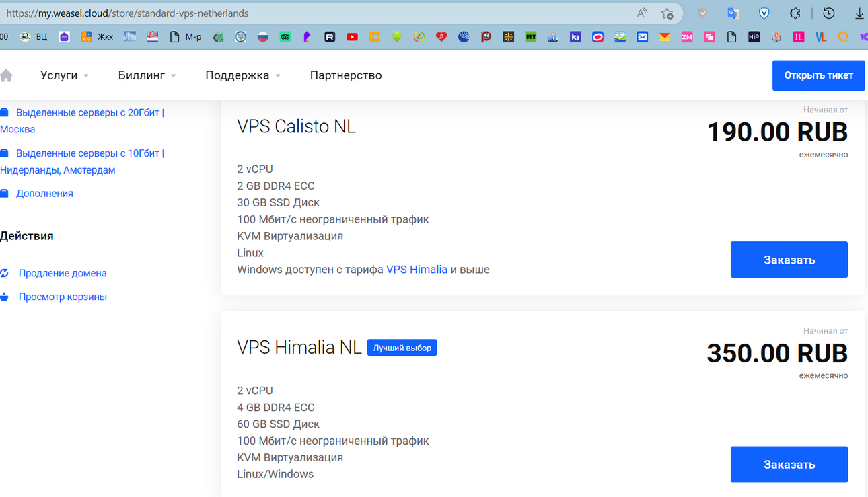This screenshot has width=868, height=497.
Task: Expand the Поддержка dropdown menu
Action: (x=243, y=75)
